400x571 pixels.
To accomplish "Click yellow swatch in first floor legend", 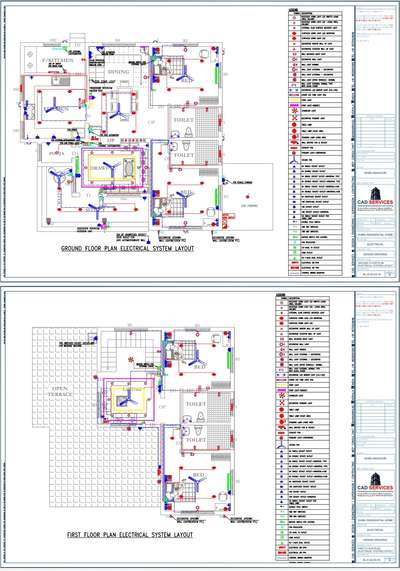I will [281, 385].
